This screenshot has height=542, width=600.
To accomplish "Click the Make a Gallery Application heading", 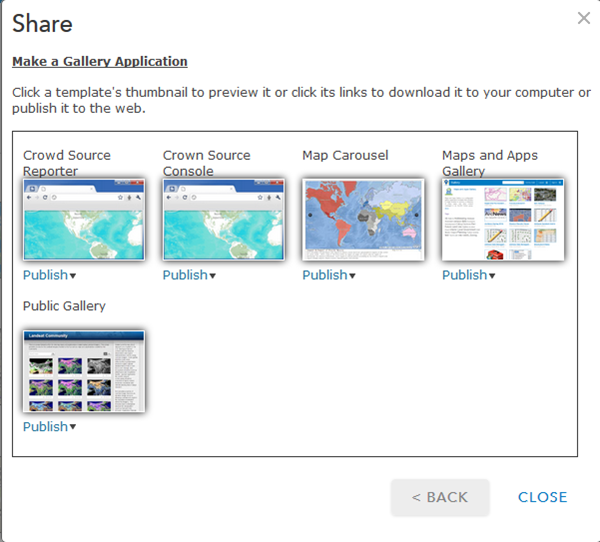I will coord(99,61).
